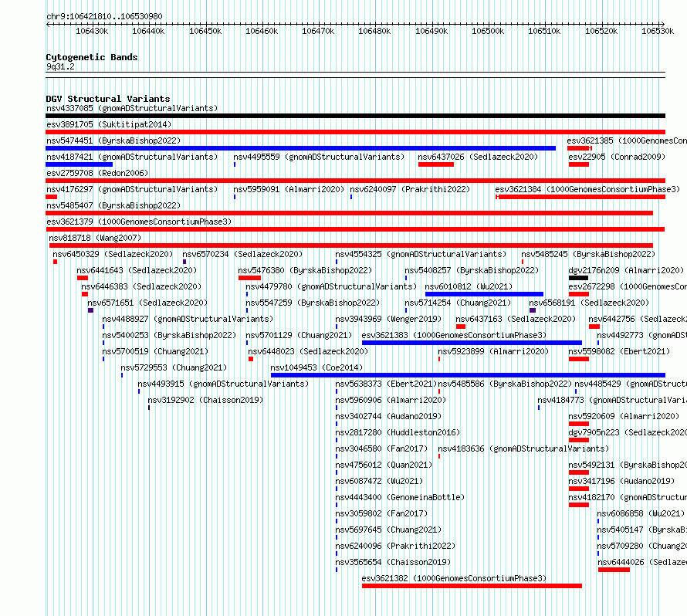The width and height of the screenshot is (687, 616).
Task: Click nsv4443400 (GenomeinaBottle) label
Action: click(400, 497)
